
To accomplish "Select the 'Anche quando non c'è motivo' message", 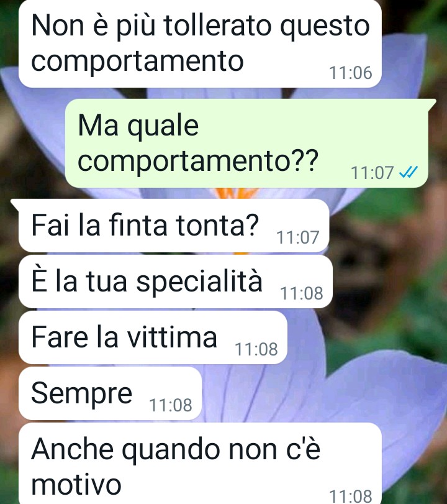I will click(200, 464).
